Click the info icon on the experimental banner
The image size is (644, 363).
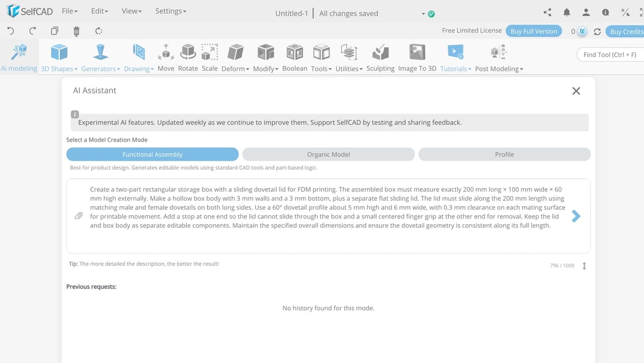click(75, 114)
